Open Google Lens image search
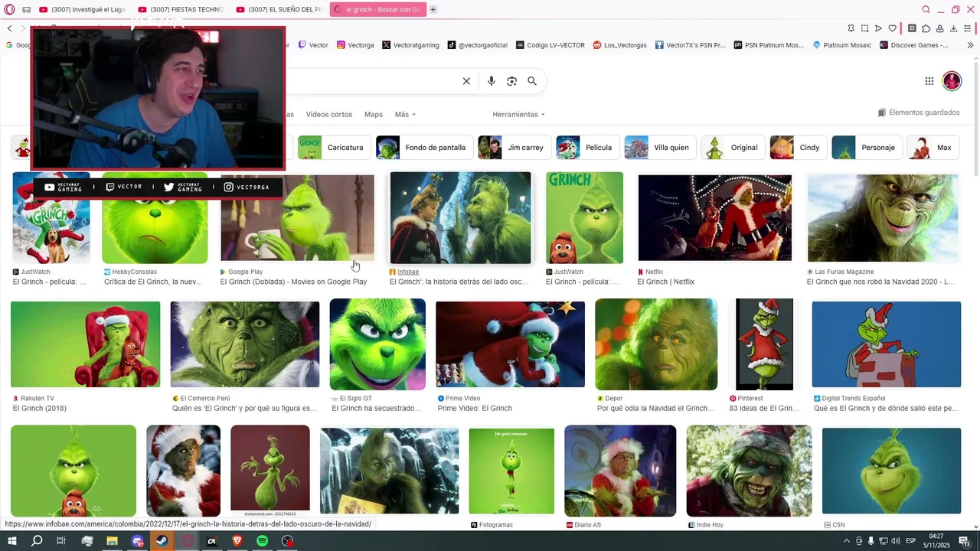 coord(511,81)
